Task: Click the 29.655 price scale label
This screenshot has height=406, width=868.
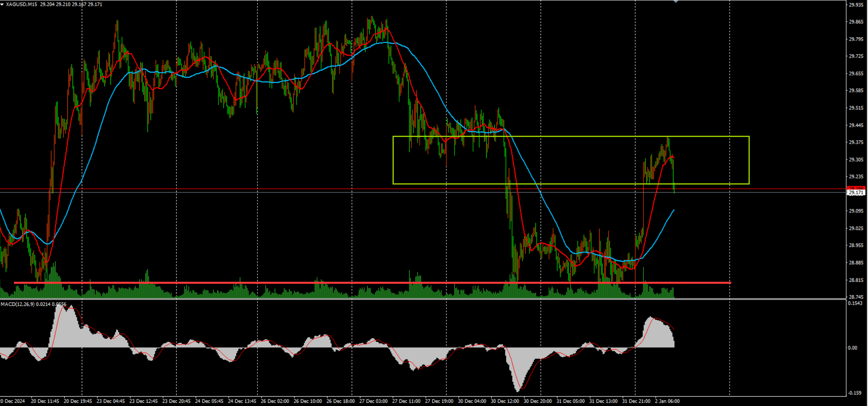Action: point(856,73)
